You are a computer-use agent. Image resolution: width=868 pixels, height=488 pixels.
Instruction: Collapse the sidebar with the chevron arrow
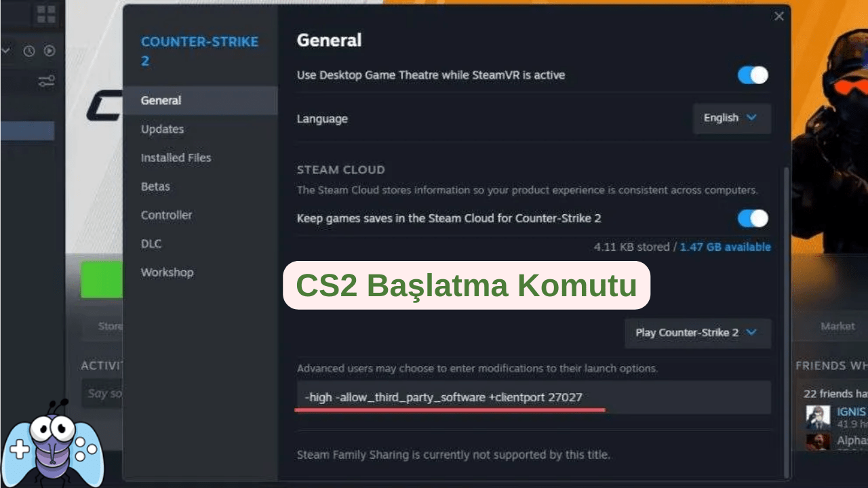point(7,51)
